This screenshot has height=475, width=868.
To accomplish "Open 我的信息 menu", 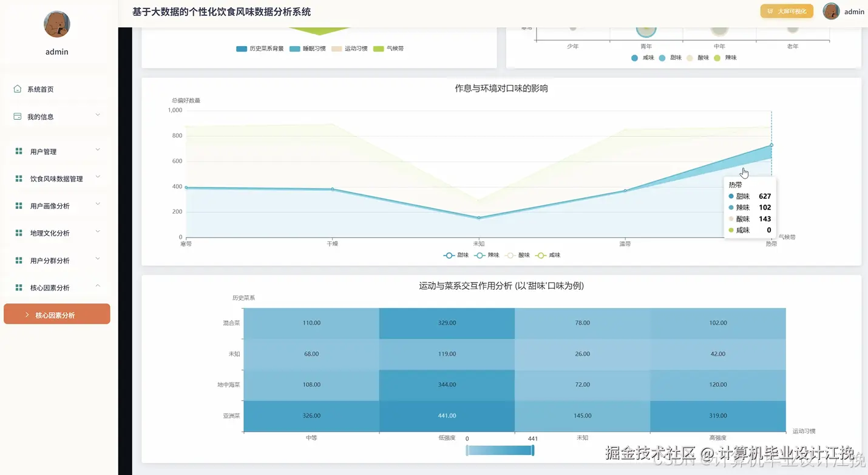I will pos(57,117).
